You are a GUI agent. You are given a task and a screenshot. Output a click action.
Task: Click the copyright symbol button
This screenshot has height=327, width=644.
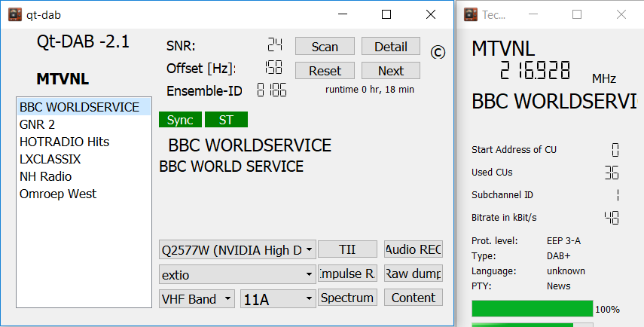pyautogui.click(x=438, y=52)
